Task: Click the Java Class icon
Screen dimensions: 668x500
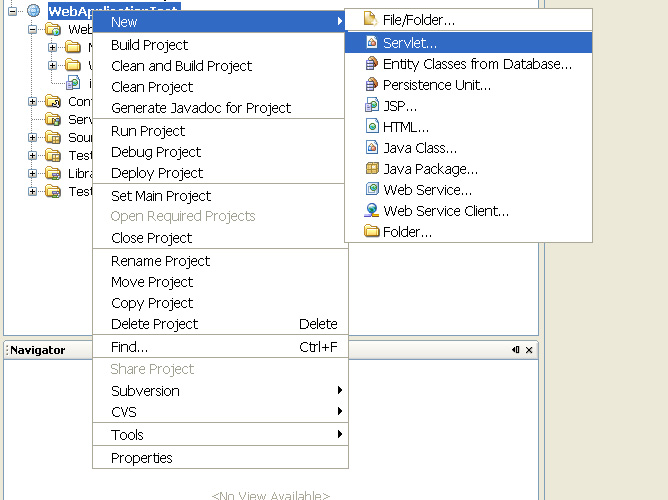Action: (372, 148)
